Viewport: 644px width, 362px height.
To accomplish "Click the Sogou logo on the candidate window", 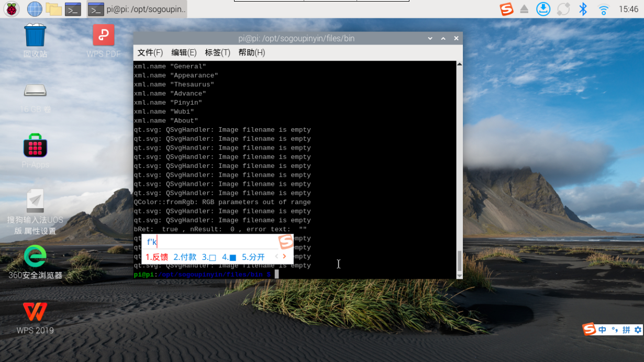I will (285, 242).
